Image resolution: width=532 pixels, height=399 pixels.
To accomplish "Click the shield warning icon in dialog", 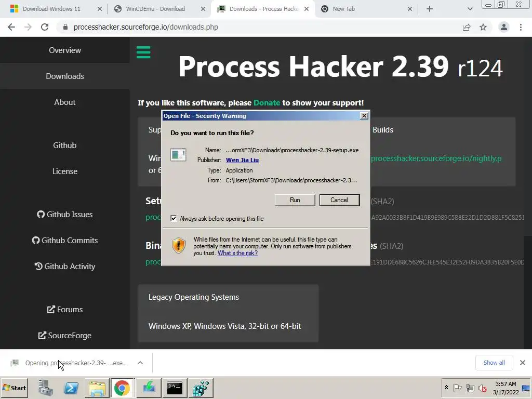I will (179, 245).
